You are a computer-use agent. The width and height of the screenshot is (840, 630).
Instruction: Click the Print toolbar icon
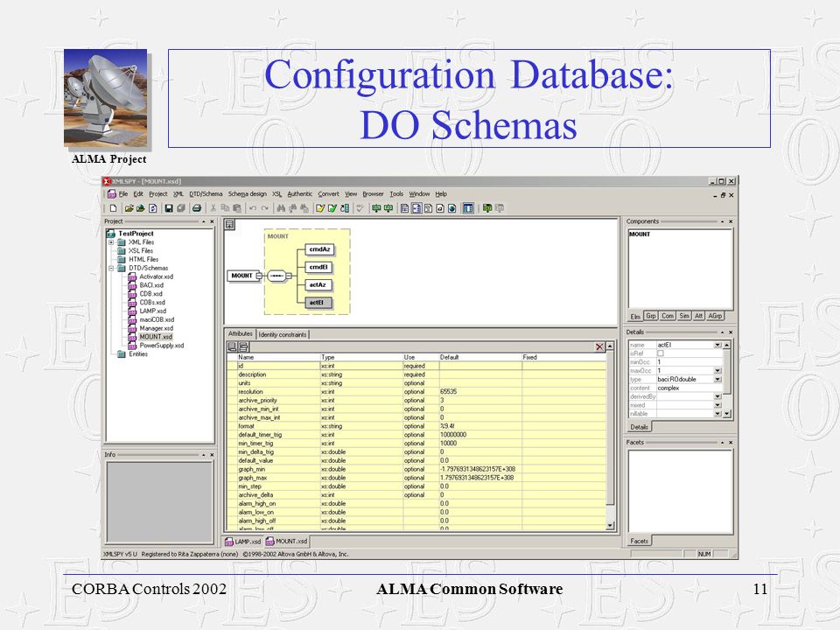point(197,208)
